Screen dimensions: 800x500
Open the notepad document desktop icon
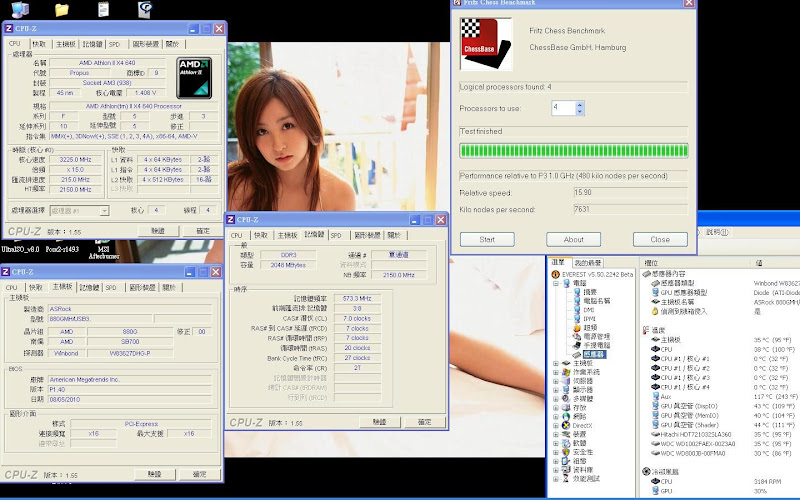click(x=103, y=9)
